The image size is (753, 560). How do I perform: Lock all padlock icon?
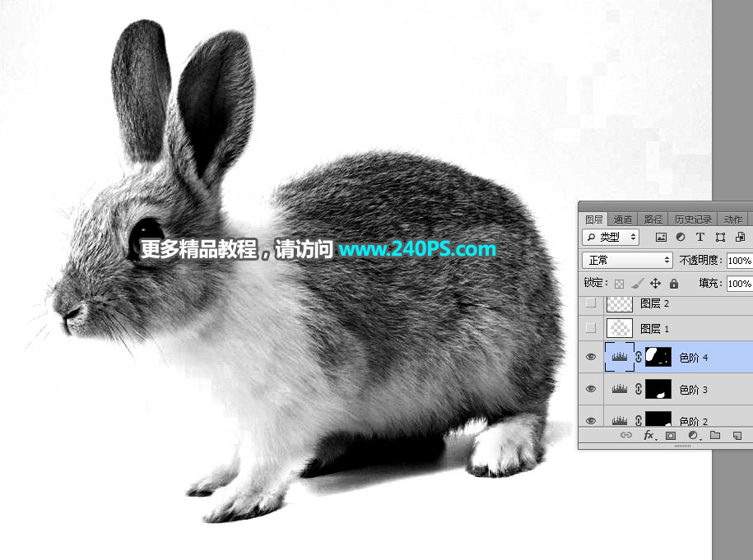coord(674,284)
